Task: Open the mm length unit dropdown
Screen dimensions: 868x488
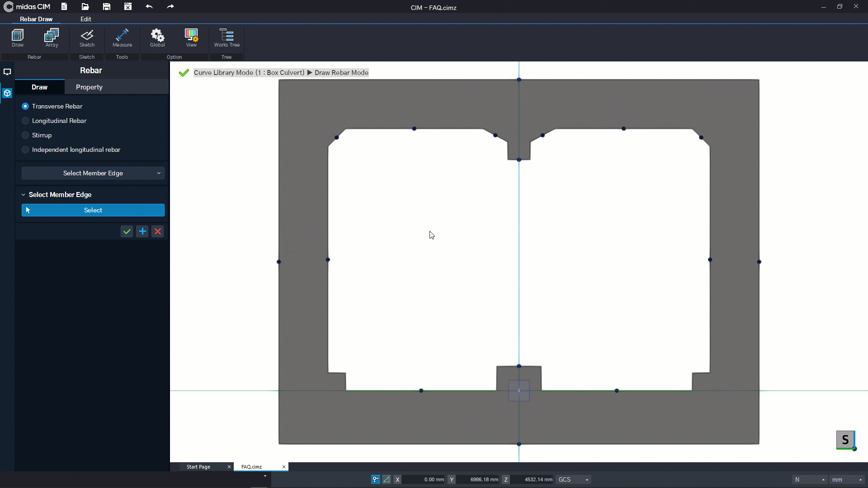Action: click(x=847, y=479)
